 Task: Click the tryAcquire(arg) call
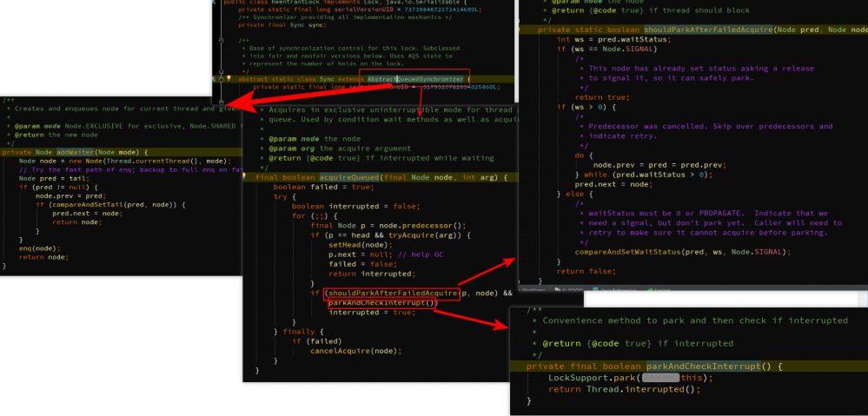point(421,235)
